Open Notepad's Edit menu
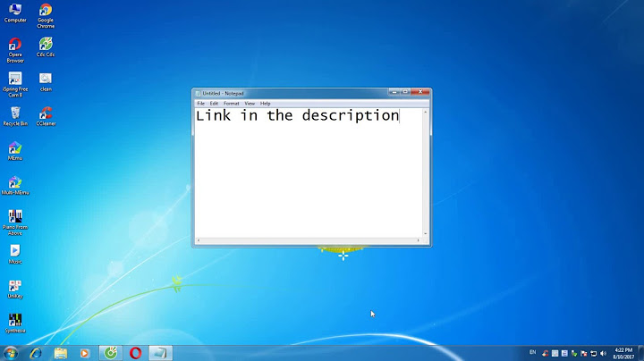644x361 pixels. point(214,104)
